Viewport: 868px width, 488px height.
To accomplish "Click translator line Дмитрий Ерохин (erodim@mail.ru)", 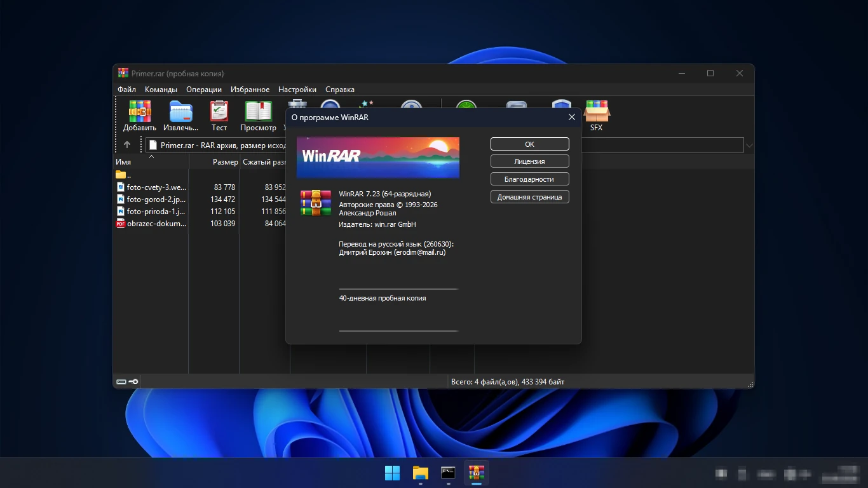I will pos(393,252).
